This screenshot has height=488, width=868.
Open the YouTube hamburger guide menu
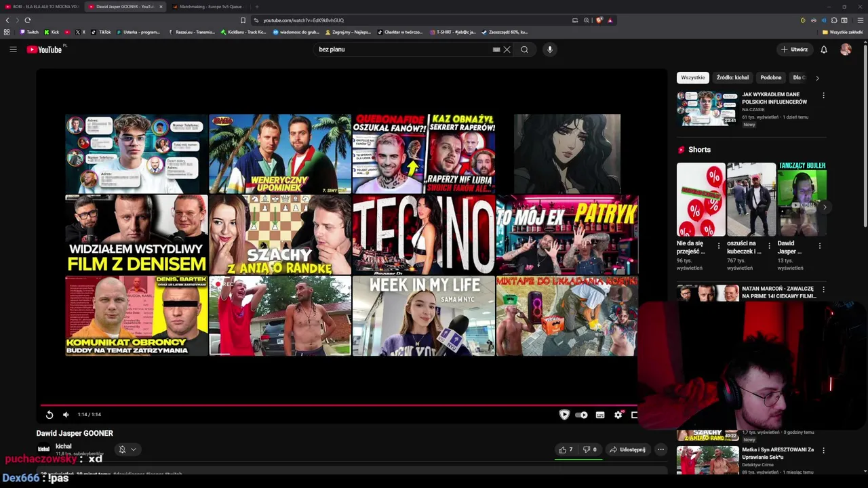13,49
